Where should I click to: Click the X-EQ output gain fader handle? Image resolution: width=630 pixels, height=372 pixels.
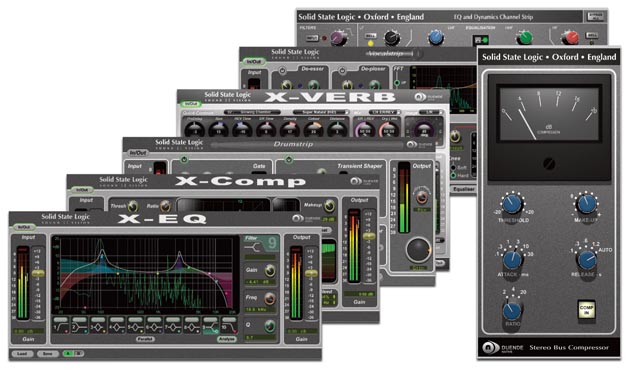pos(311,274)
